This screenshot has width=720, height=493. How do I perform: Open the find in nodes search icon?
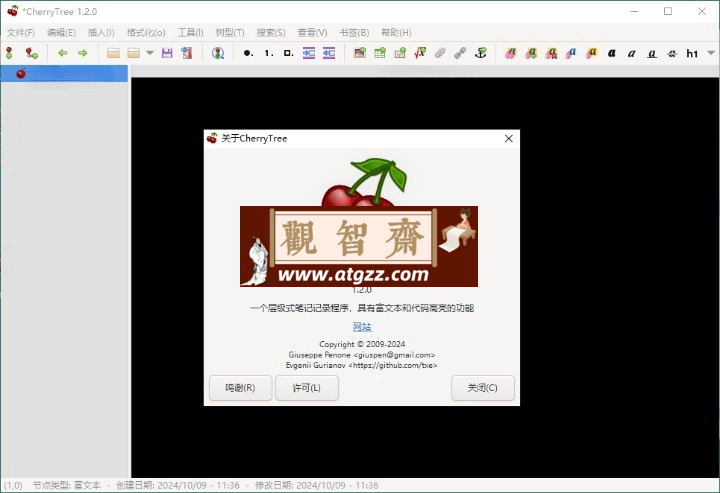[218, 53]
